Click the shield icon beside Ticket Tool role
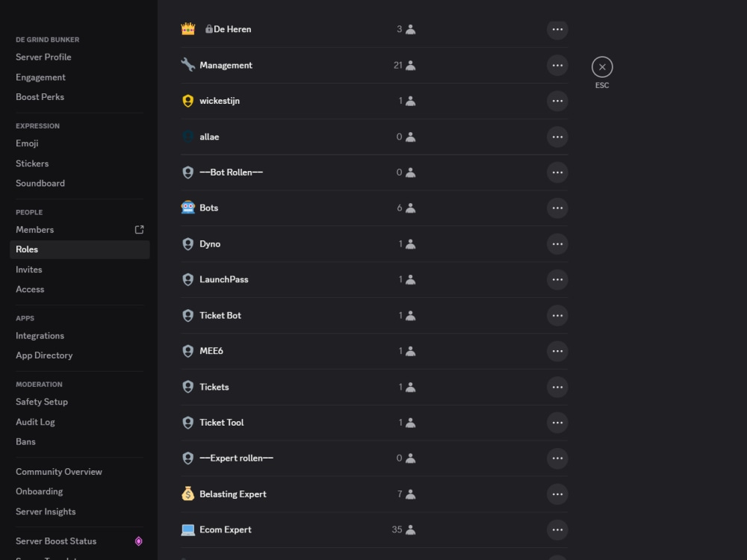The height and width of the screenshot is (560, 747). 188,423
